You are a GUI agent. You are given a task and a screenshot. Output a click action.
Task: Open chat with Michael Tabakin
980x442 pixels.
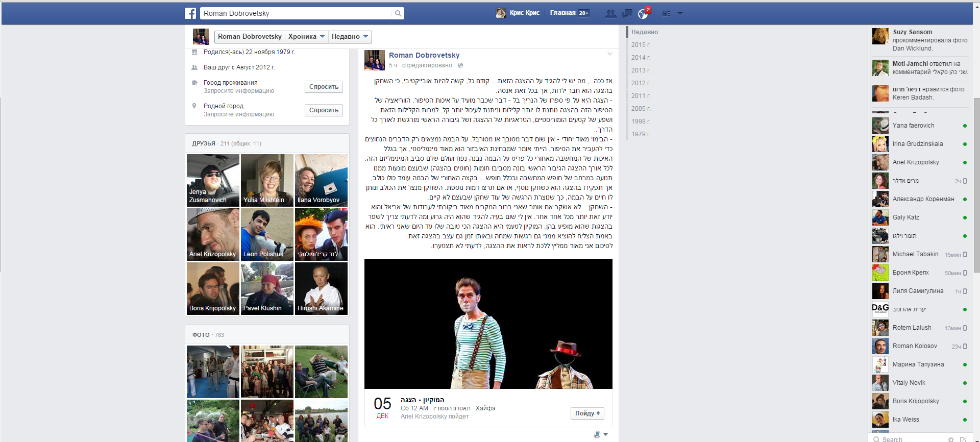919,254
